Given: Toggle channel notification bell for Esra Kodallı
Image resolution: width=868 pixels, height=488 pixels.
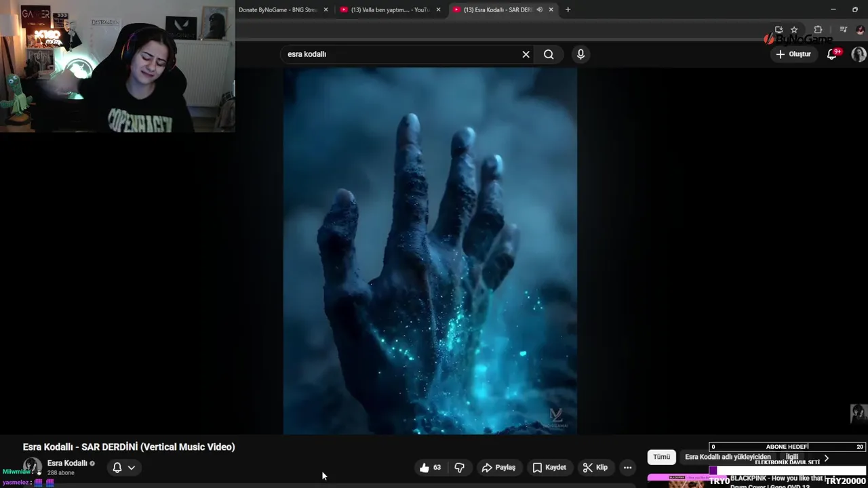Looking at the screenshot, I should (x=117, y=467).
